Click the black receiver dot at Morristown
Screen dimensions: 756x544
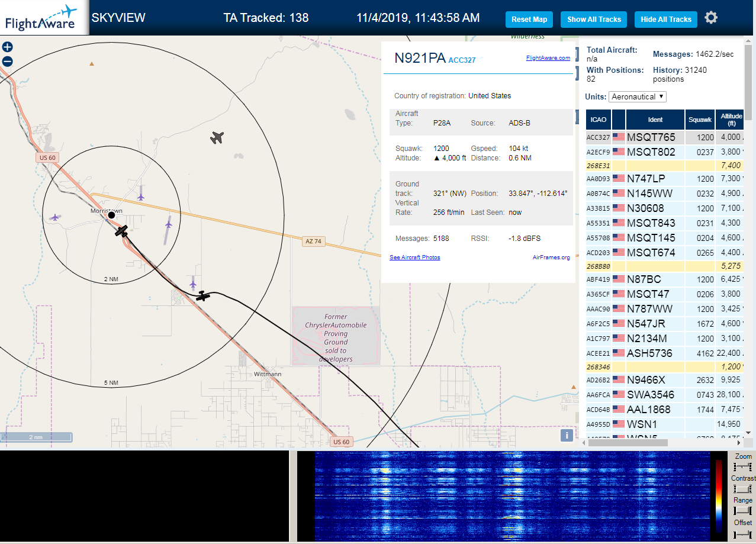click(x=111, y=215)
